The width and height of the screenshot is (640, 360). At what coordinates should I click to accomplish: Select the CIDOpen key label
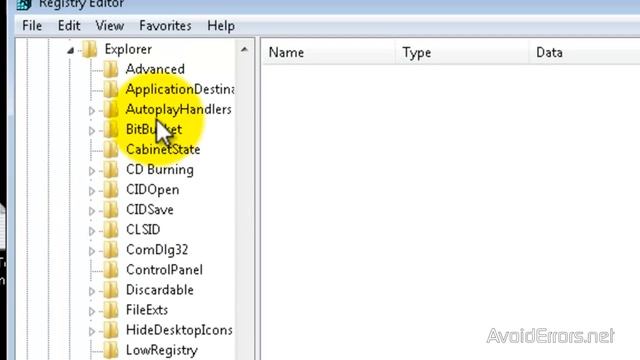(x=152, y=189)
